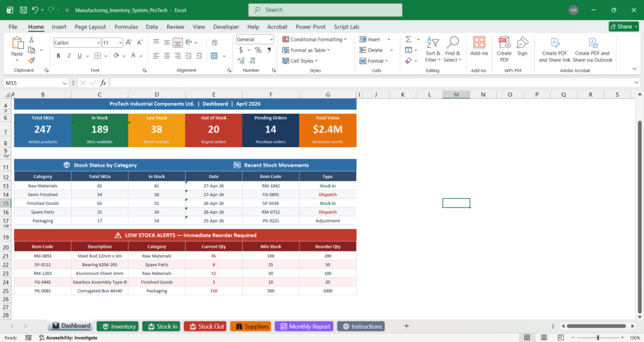Click Create PDF and Share link

[555, 49]
